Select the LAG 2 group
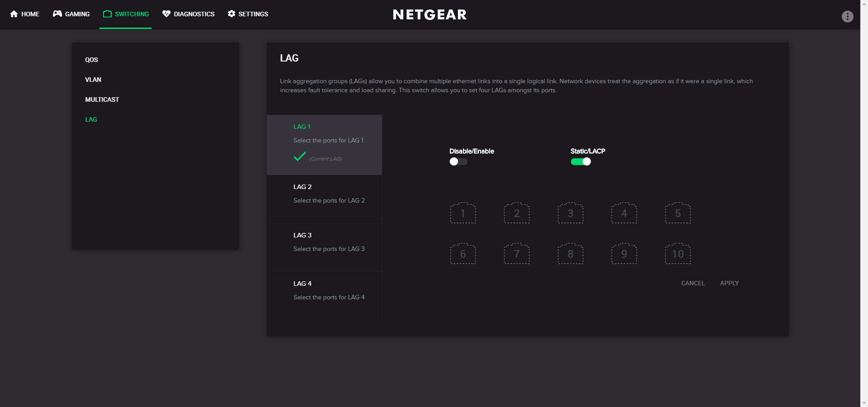The width and height of the screenshot is (868, 407). pyautogui.click(x=325, y=199)
